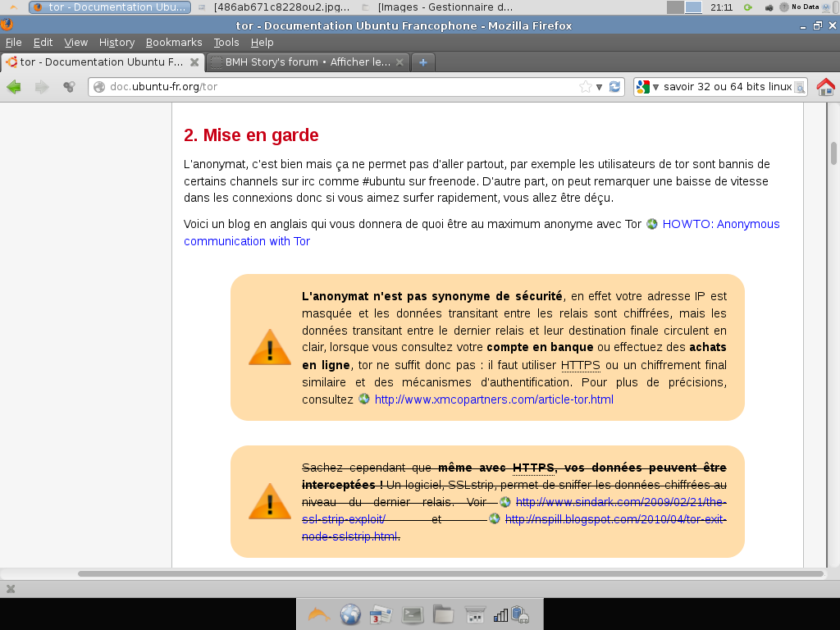Open the Bookmarks menu
The image size is (840, 630).
[x=174, y=43]
